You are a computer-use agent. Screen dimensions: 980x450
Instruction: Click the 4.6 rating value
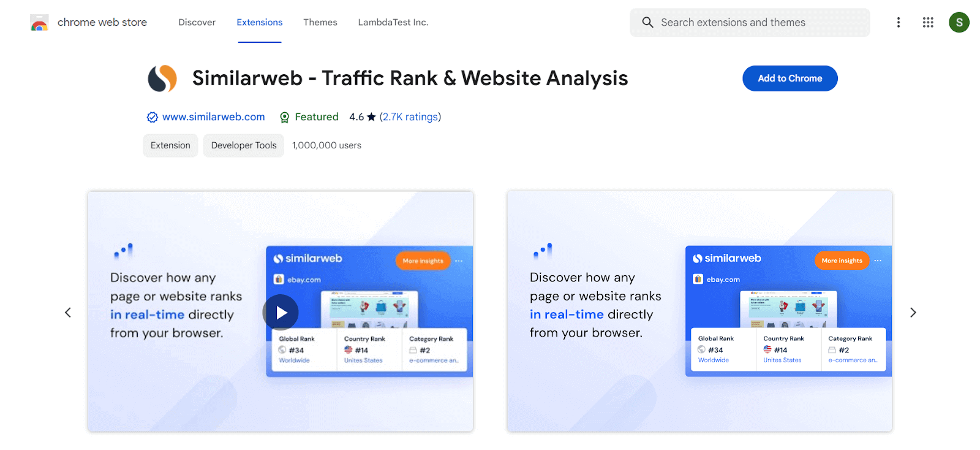click(356, 117)
